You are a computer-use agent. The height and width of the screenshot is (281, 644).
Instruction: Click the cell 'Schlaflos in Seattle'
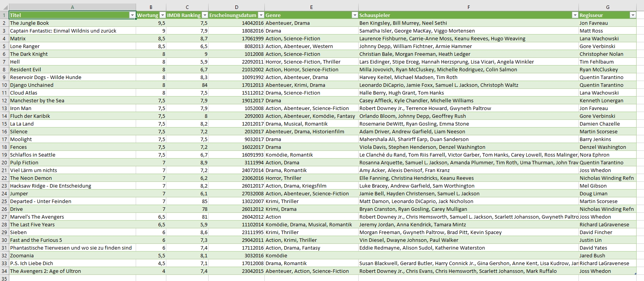73,155
